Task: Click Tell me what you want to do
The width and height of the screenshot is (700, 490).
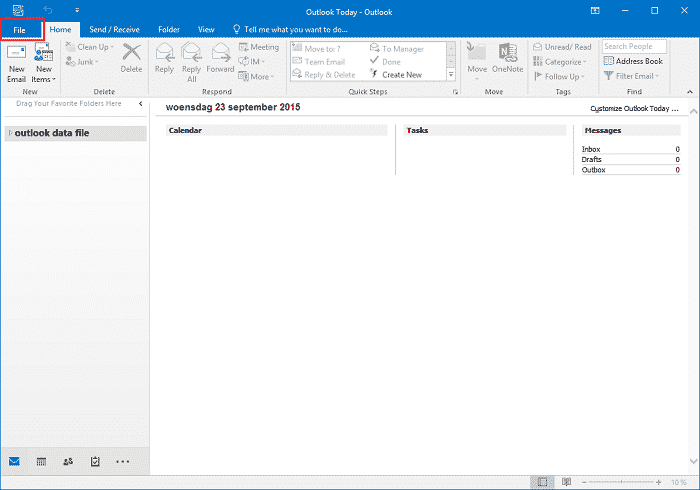Action: pos(290,29)
